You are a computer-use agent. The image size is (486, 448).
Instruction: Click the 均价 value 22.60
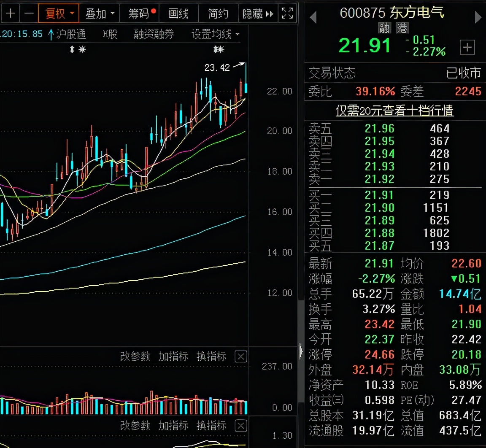[466, 263]
